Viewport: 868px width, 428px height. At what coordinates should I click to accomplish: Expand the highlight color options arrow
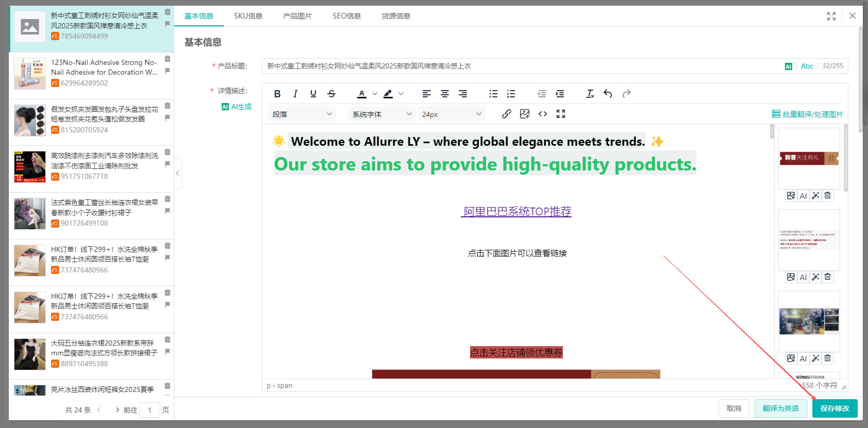click(401, 94)
